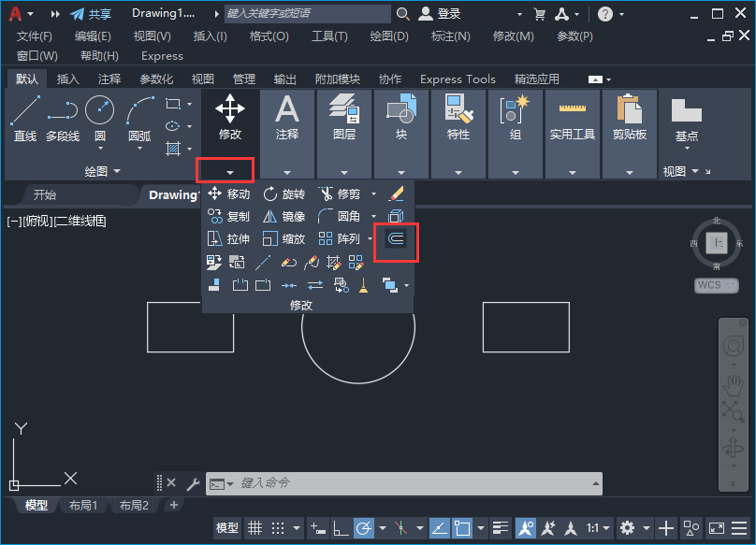Open the 文件(F) menu

[x=35, y=36]
